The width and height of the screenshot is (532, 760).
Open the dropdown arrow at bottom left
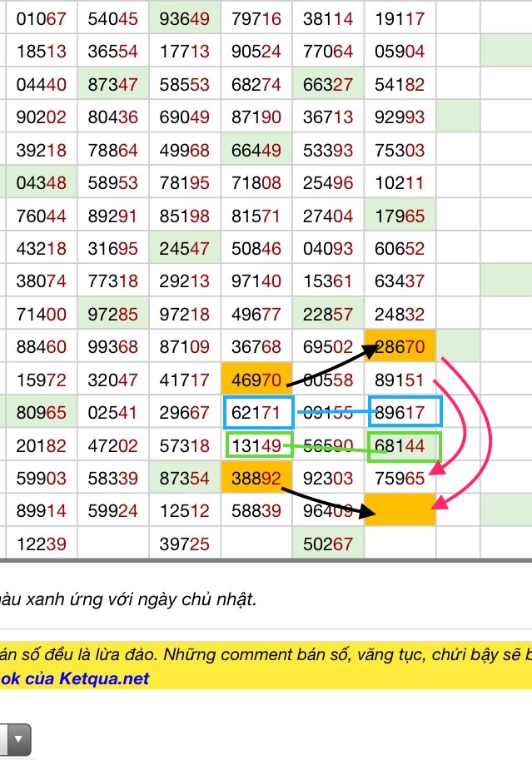coord(17,738)
